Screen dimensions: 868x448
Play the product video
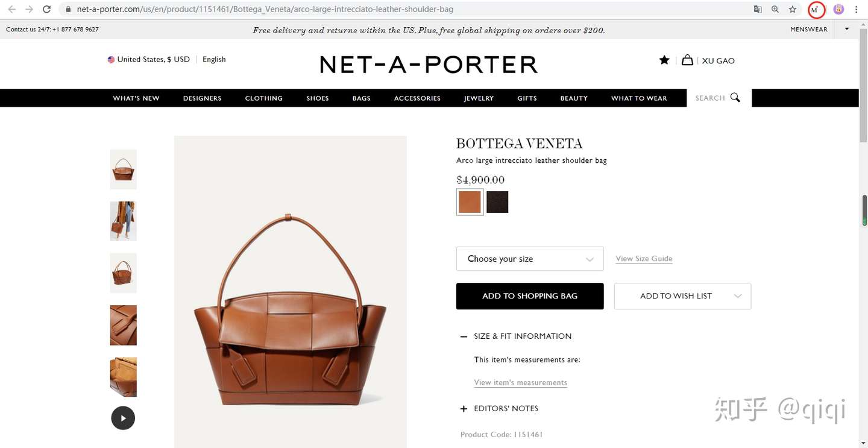[x=123, y=418]
